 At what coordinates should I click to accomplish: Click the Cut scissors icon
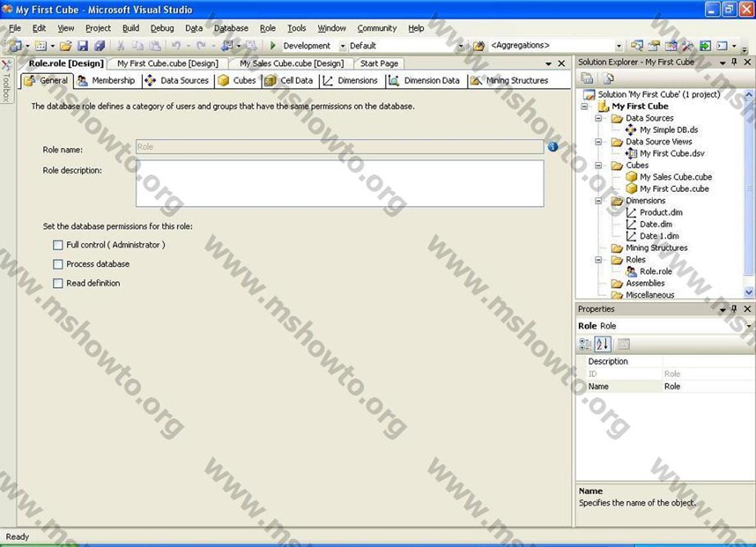click(x=121, y=46)
